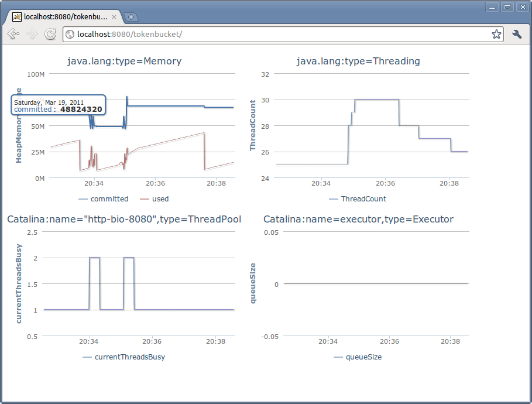Click the 20:38 time label under the Threading chart
The image size is (532, 404).
click(449, 183)
